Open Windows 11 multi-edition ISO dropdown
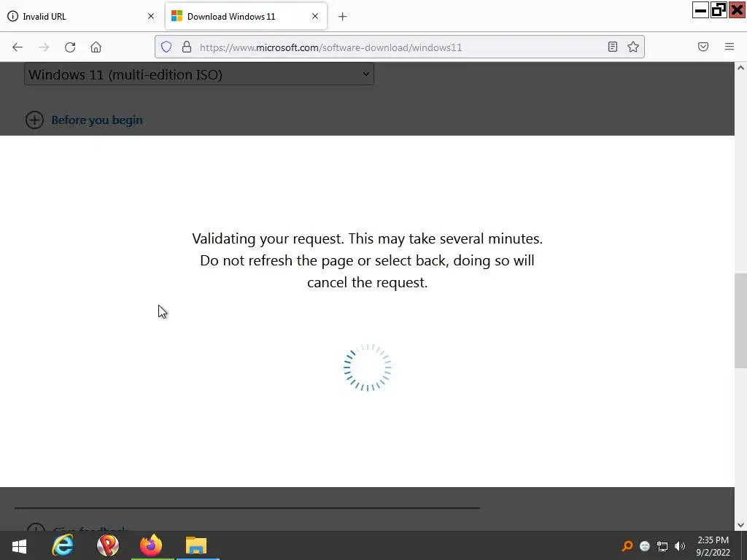 [x=198, y=74]
